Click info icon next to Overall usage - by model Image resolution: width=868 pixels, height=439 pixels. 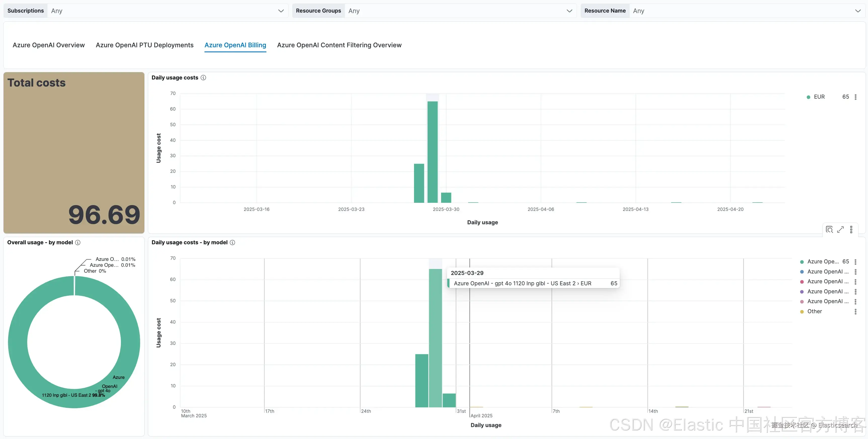(78, 242)
